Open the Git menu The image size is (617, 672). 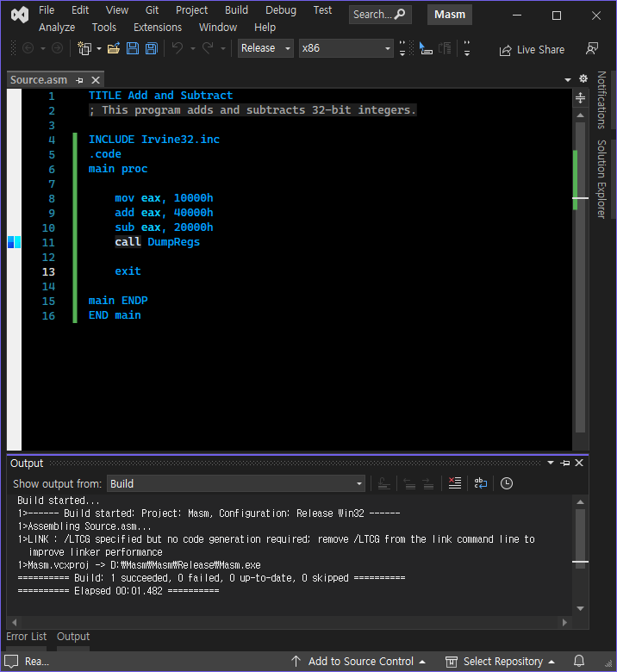click(x=152, y=9)
